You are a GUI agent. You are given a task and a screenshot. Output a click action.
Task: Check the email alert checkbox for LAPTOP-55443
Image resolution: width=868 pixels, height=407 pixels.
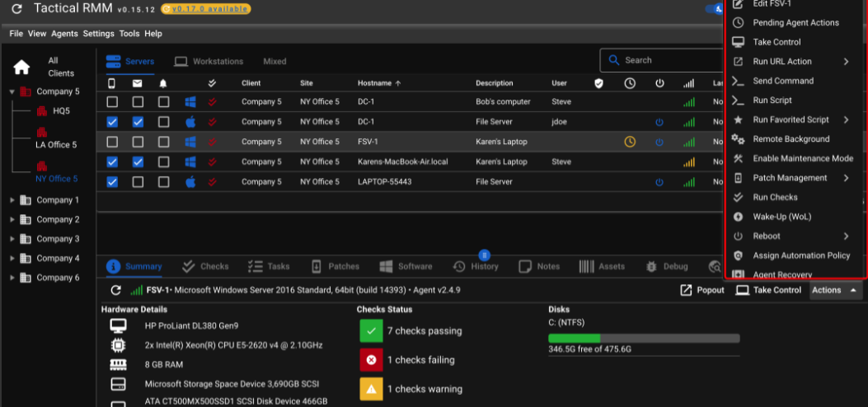138,182
